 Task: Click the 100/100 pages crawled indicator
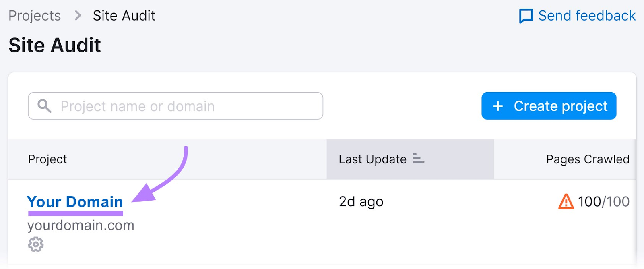point(603,201)
